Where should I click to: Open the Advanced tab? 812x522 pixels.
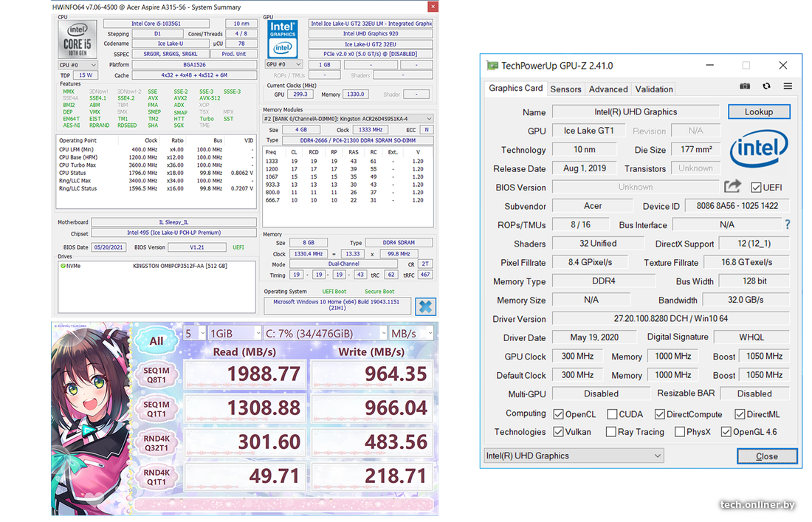point(608,89)
